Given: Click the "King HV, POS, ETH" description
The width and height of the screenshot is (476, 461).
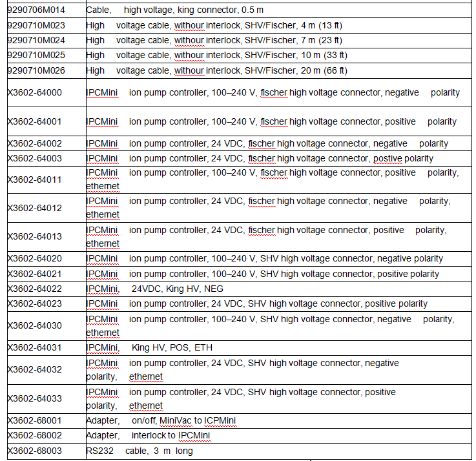Looking at the screenshot, I should (172, 347).
